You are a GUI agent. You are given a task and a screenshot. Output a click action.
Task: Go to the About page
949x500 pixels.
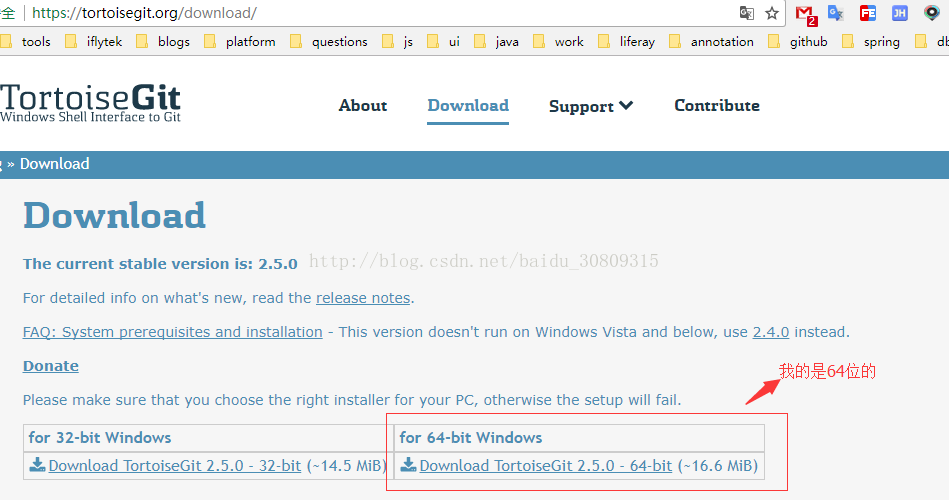(363, 106)
